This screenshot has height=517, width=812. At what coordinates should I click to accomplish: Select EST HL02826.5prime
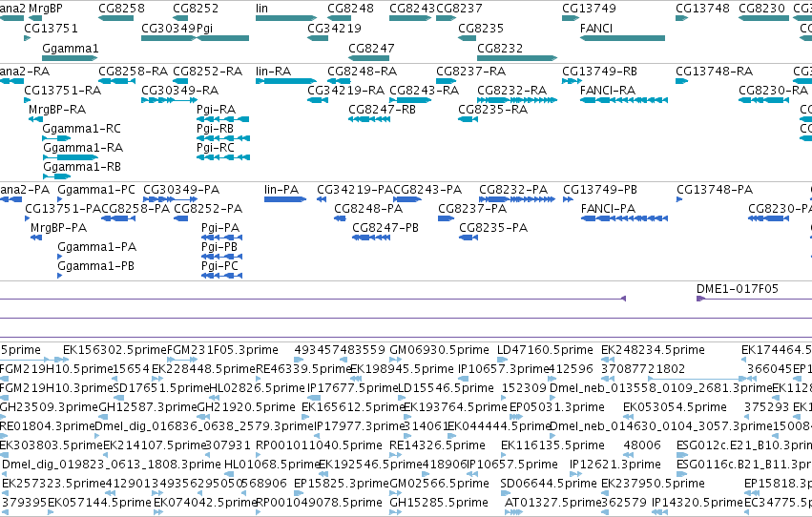[x=258, y=388]
